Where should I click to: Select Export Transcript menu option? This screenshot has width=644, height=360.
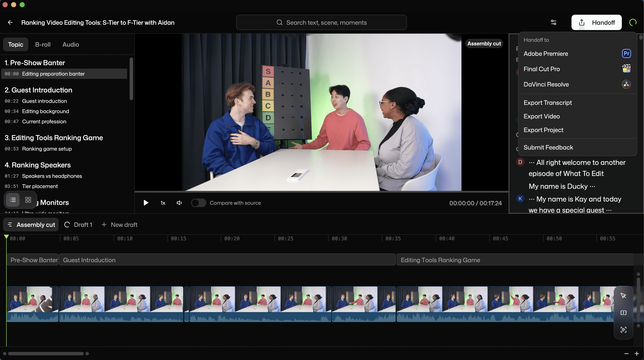(547, 103)
